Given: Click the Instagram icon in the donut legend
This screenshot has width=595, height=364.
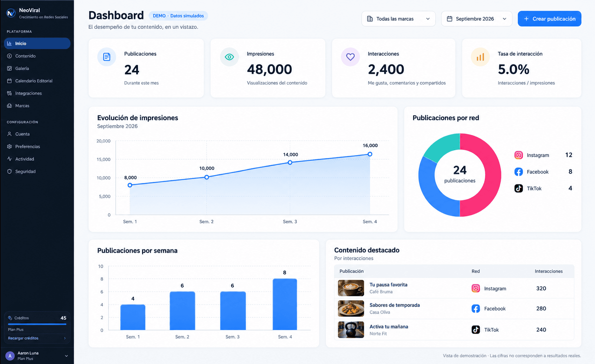Looking at the screenshot, I should coord(519,155).
